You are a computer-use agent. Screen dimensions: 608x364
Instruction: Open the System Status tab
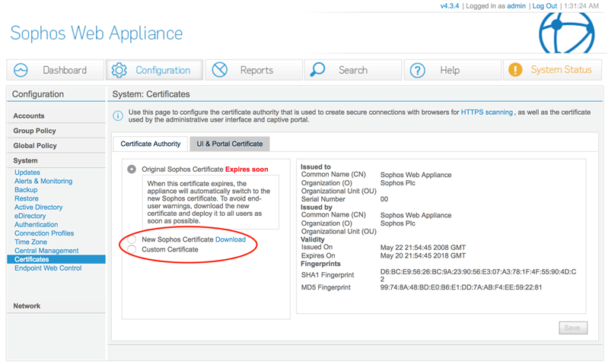552,70
